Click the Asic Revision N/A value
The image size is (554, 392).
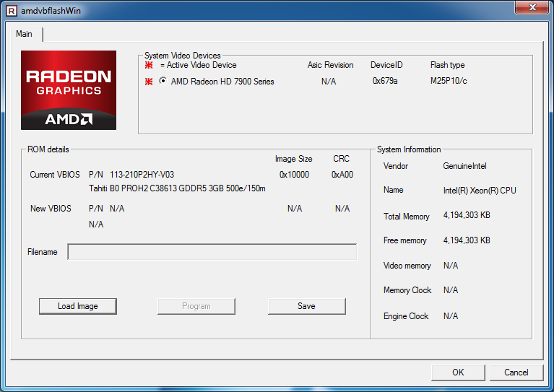point(329,82)
